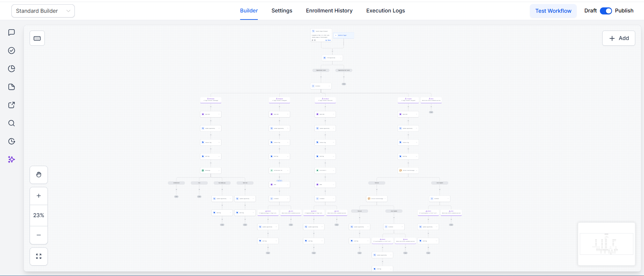
Task: Show keyboard shortcuts via keyboard icon
Action: [37, 38]
